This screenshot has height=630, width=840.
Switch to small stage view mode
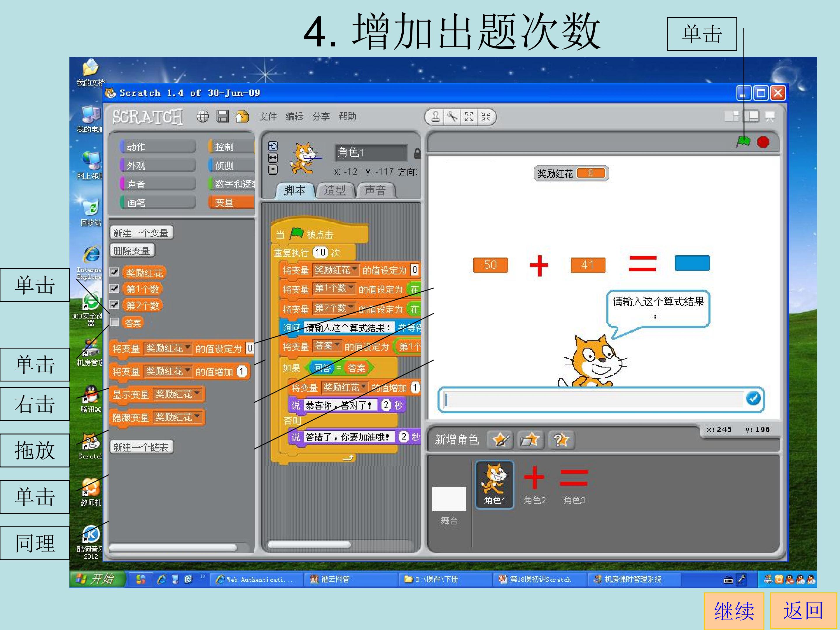731,117
